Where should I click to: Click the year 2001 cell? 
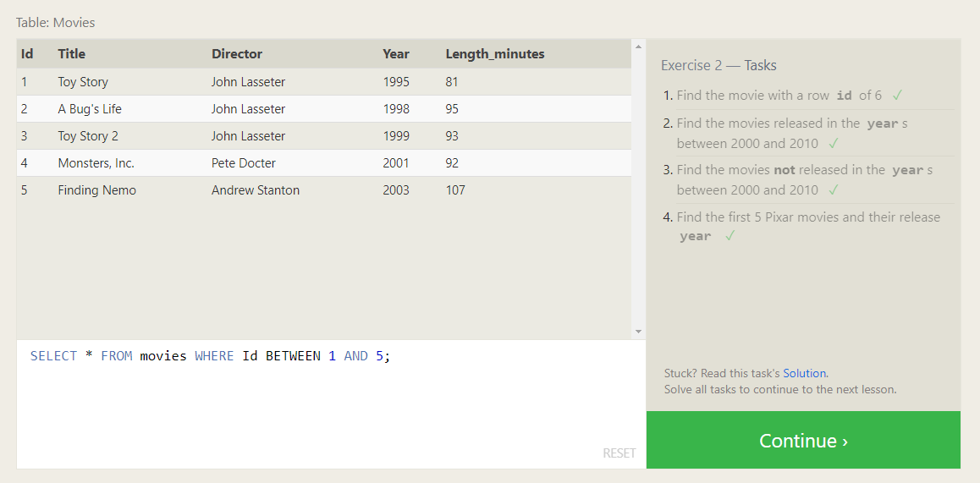(x=396, y=163)
